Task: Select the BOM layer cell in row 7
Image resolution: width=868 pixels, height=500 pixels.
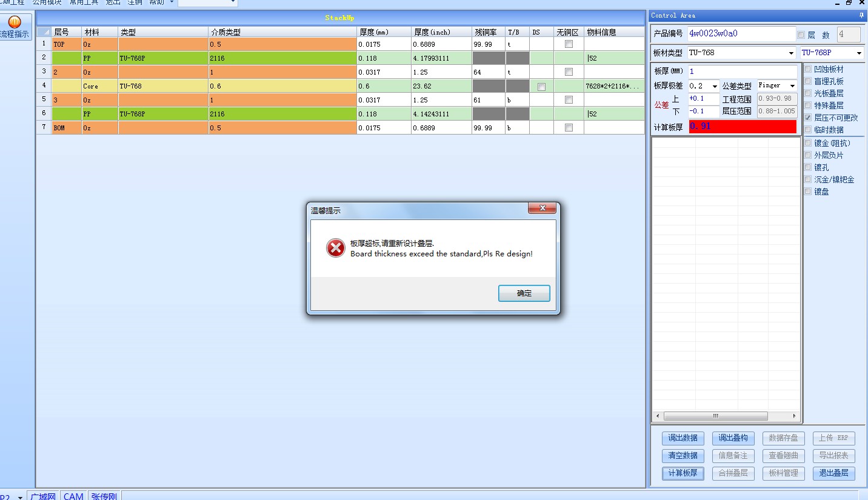Action: 67,128
